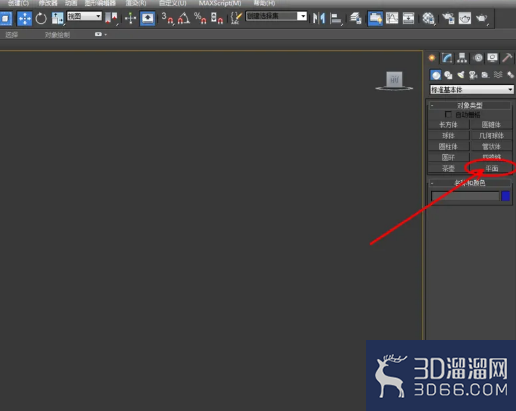This screenshot has height=411, width=516.
Task: Toggle Percent Snap
Action: pos(200,18)
